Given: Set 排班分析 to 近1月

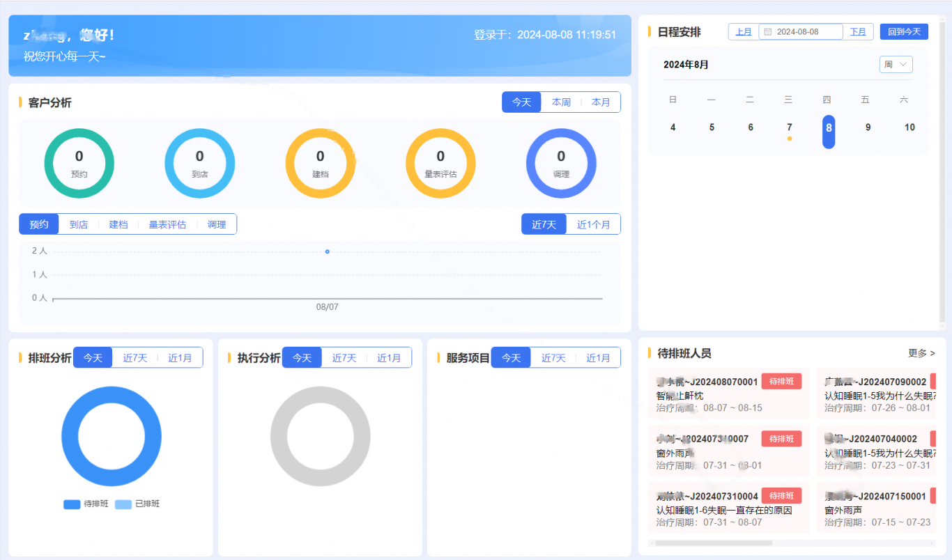Looking at the screenshot, I should pos(180,357).
